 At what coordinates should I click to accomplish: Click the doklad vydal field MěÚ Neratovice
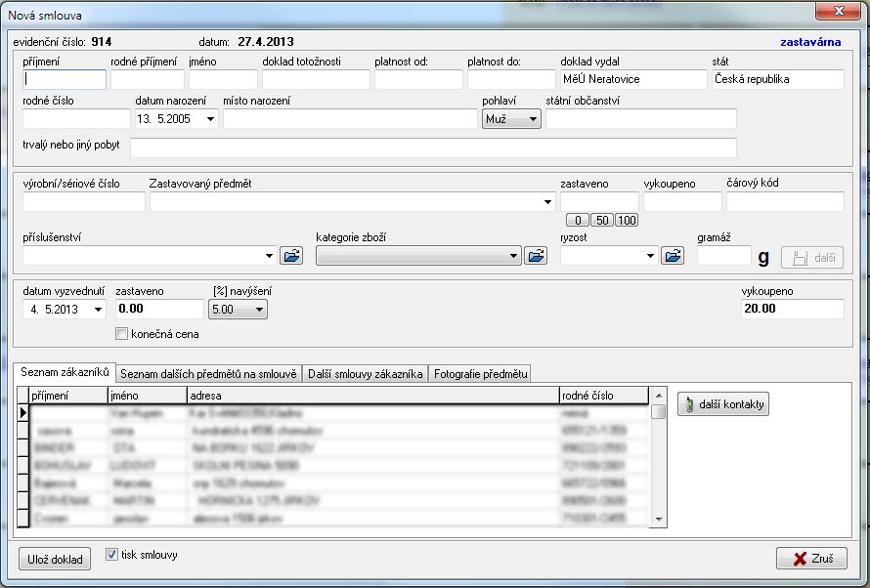pos(633,79)
